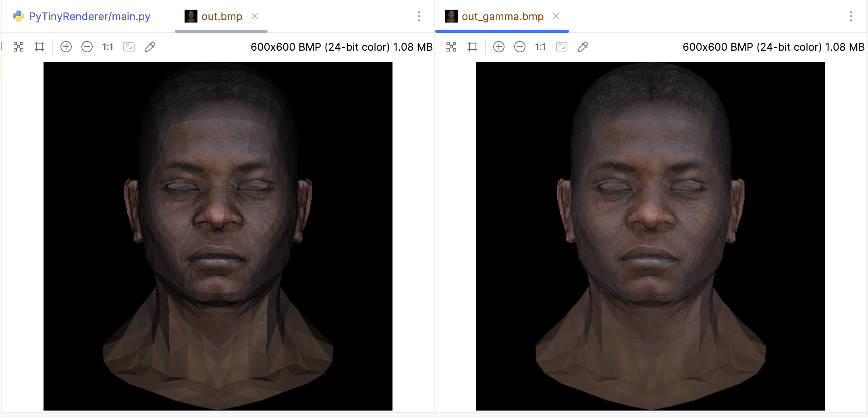Set out.bmp to actual size 1:1
The width and height of the screenshot is (868, 417).
click(108, 47)
